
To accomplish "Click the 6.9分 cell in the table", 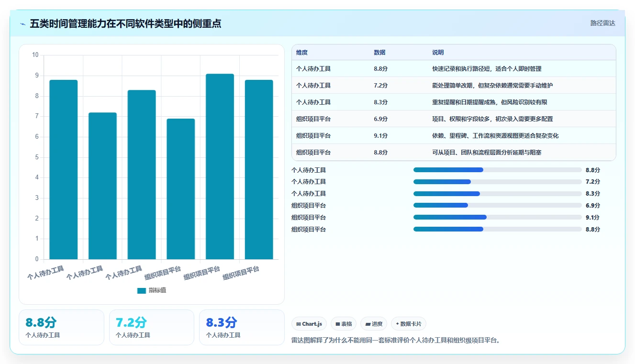I will click(x=381, y=119).
